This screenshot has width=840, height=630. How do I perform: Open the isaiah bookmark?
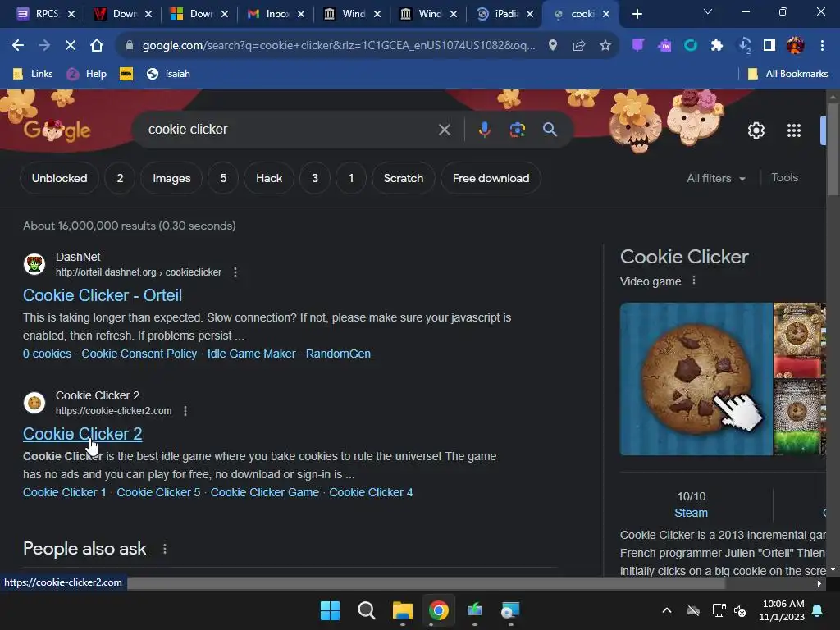click(x=168, y=74)
